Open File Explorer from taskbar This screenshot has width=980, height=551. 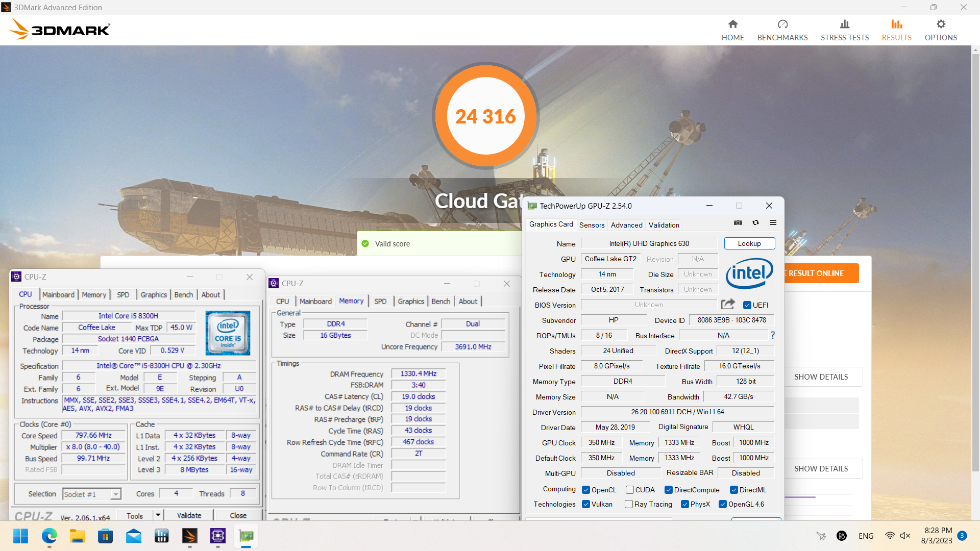pyautogui.click(x=78, y=536)
